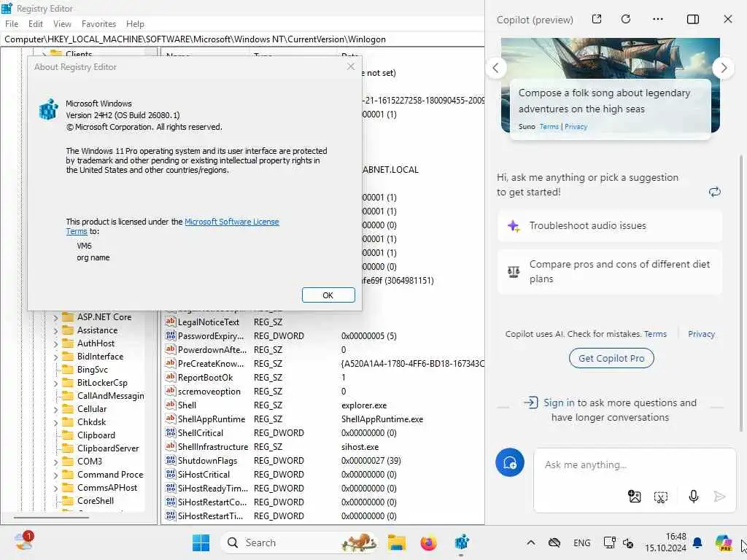
Task: Add an image to Copilot prompt
Action: (634, 497)
